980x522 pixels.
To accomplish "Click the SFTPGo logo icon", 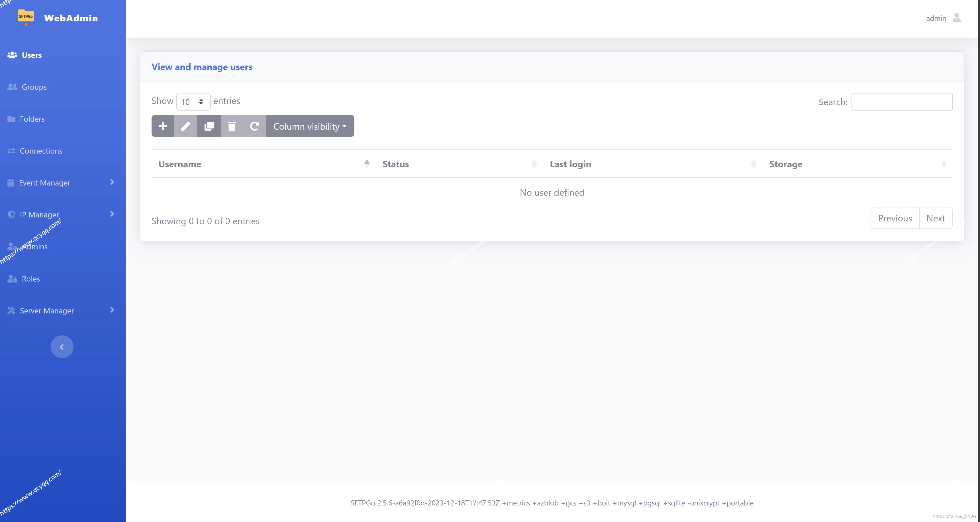I will 26,17.
